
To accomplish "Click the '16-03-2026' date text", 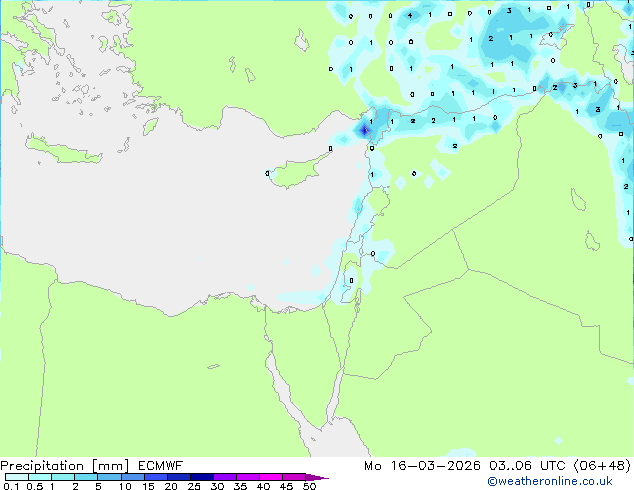I will (x=435, y=466).
